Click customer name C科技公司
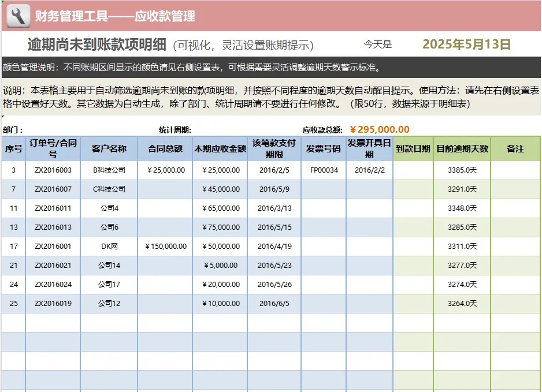The width and height of the screenshot is (542, 392). point(109,189)
